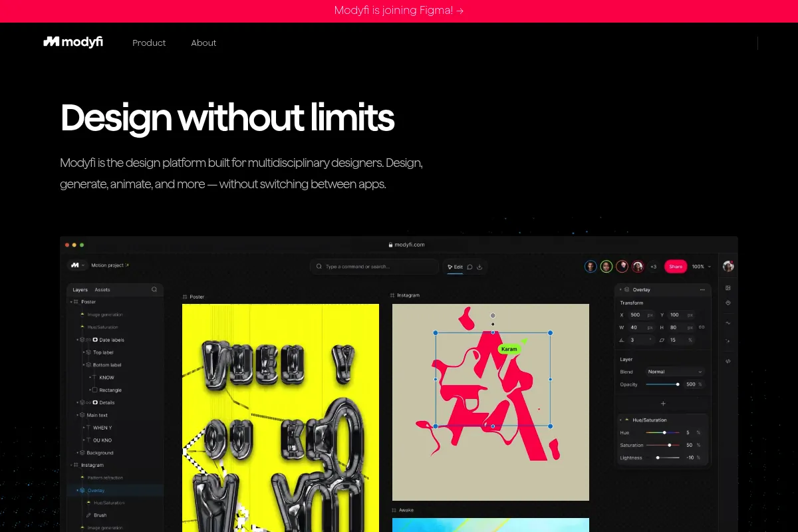798x532 pixels.
Task: Select the Rectangle layer
Action: click(110, 390)
